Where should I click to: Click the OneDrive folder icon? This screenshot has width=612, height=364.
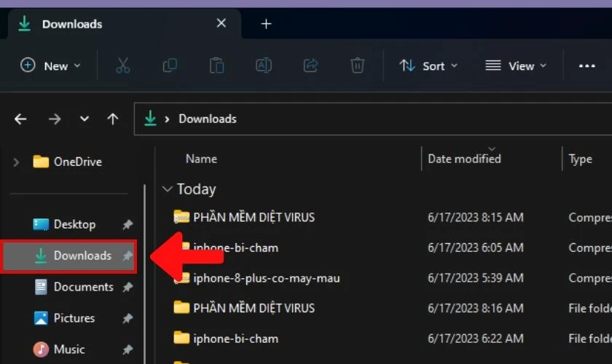coord(41,162)
